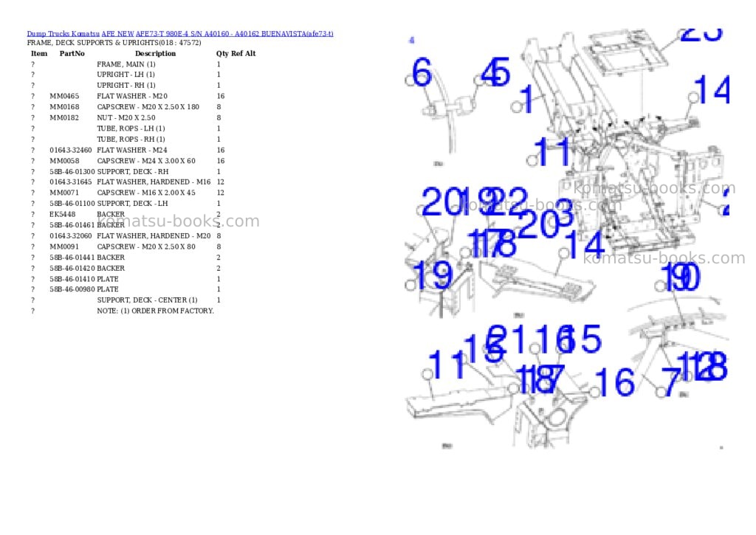756x535 pixels.
Task: Click FLAT WASHER - M20 description
Action: click(x=132, y=97)
